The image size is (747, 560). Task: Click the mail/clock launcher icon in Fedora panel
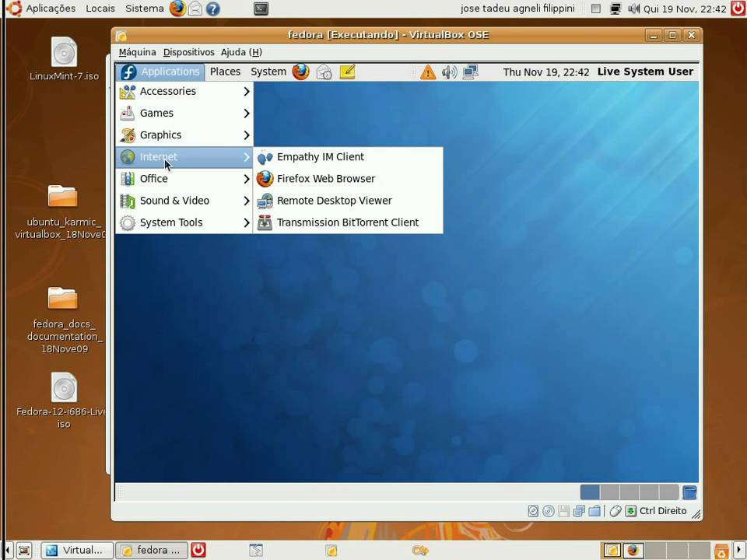pos(324,72)
